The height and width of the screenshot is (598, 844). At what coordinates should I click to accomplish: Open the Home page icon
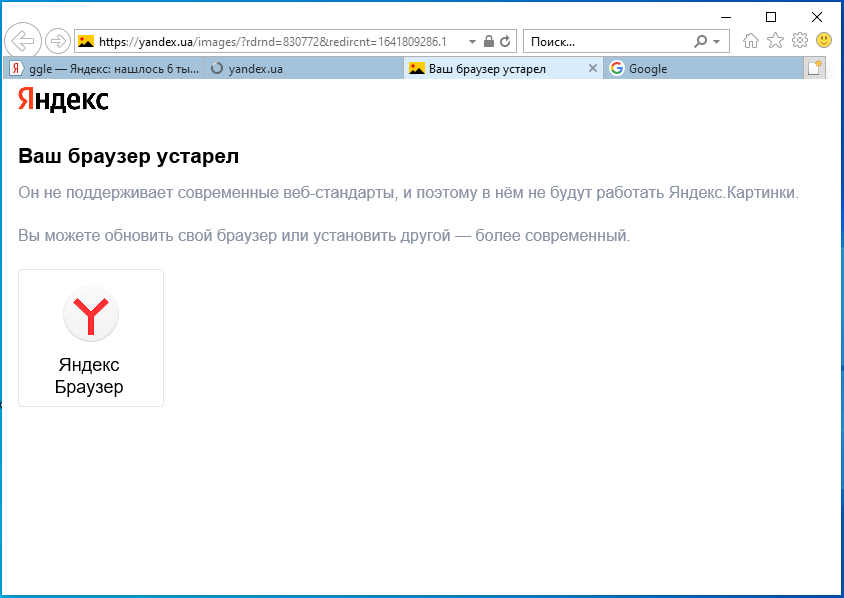(x=751, y=40)
